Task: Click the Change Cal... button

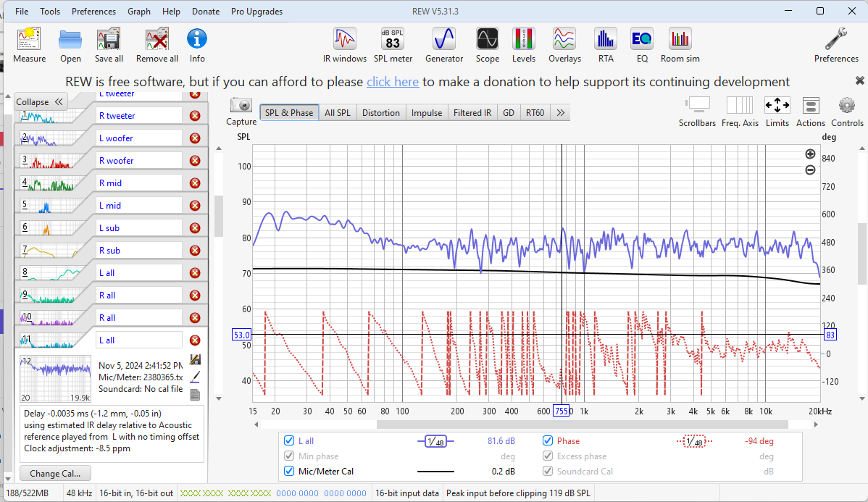Action: [x=55, y=473]
